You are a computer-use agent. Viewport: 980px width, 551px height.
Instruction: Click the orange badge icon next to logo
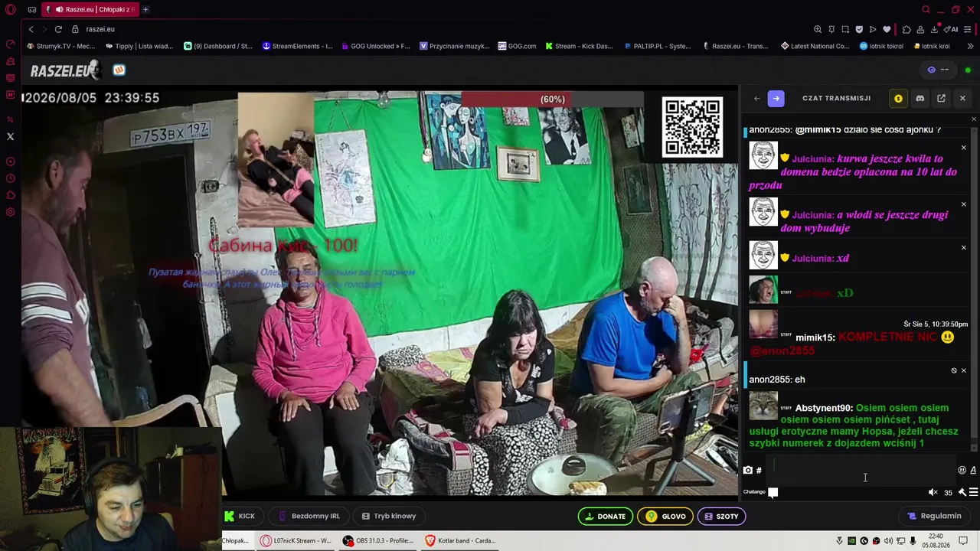click(119, 70)
